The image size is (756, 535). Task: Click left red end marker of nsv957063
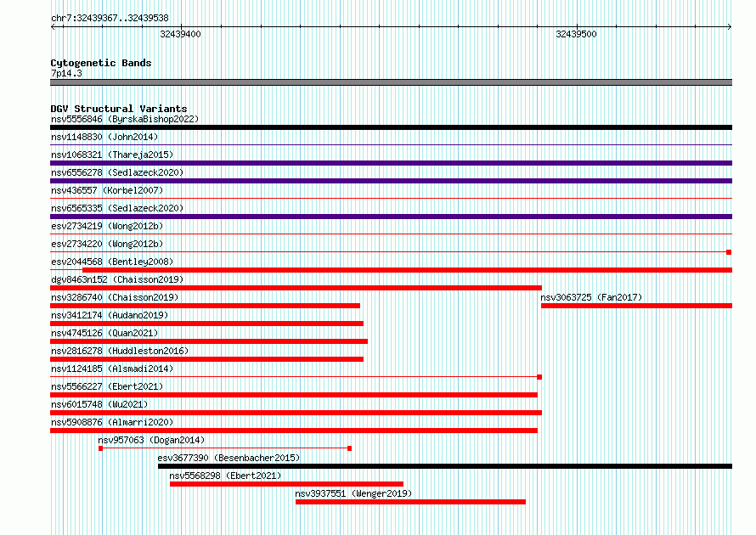(101, 448)
